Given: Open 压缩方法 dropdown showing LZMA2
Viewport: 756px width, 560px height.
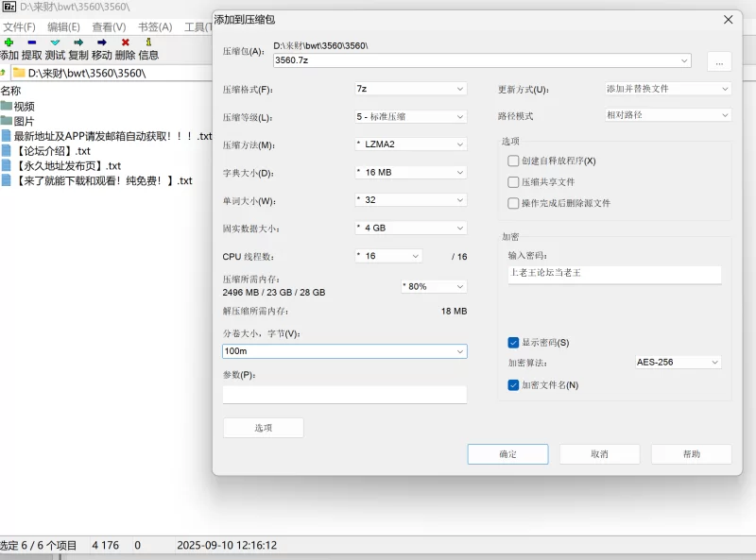Looking at the screenshot, I should 411,144.
